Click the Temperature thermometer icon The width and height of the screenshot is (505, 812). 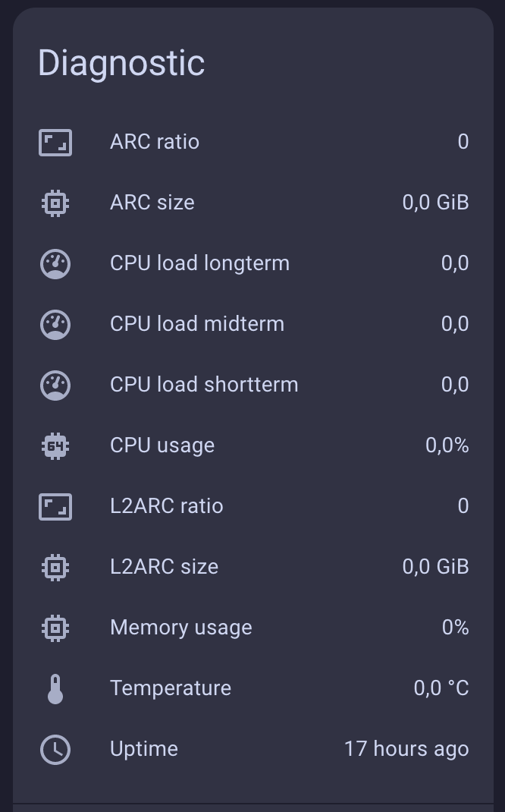coord(55,688)
